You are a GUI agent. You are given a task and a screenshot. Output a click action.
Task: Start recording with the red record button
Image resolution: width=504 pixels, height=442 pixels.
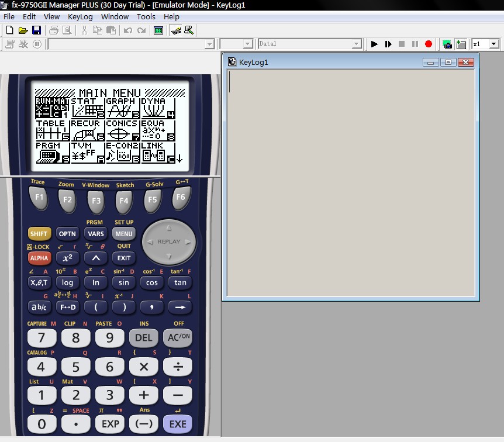[x=429, y=44]
